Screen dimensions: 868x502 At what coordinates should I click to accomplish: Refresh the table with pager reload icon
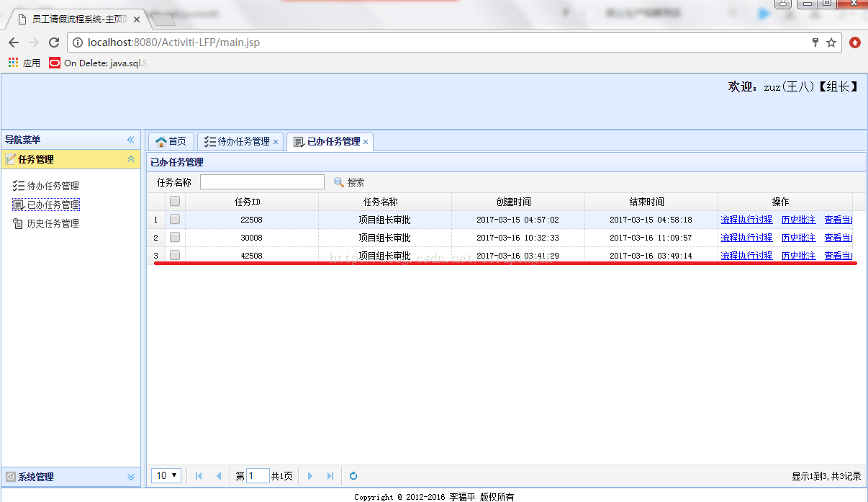tap(353, 476)
